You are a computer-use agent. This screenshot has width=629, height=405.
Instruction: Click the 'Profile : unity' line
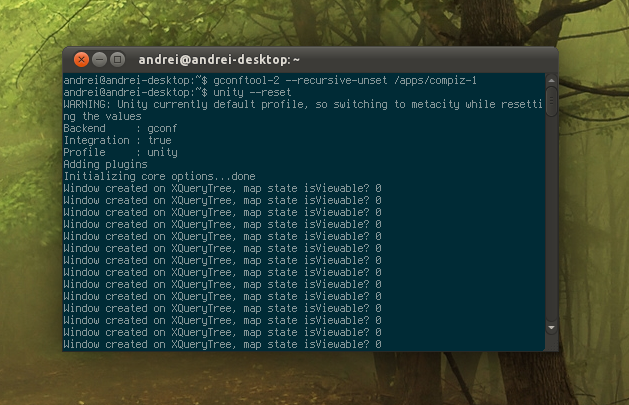click(120, 153)
